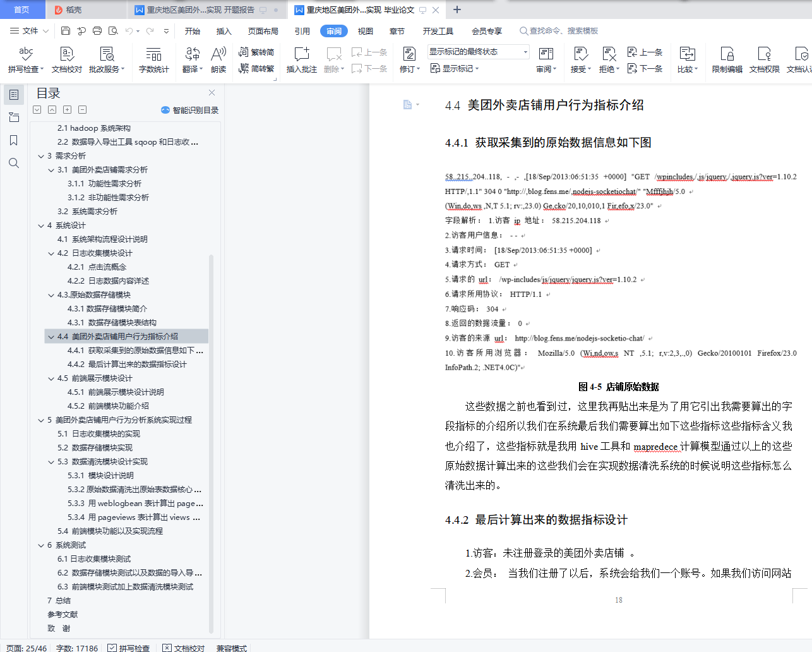
Task: Collapse the 5.3 数据清洗模块设计实现 node
Action: click(x=51, y=462)
